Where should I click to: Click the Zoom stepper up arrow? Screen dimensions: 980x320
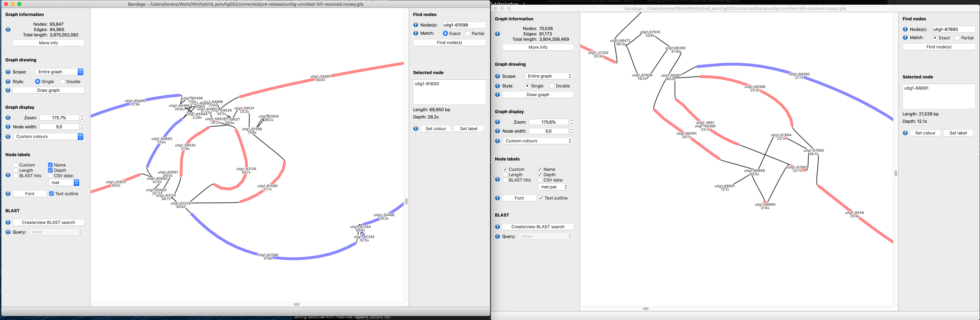click(x=82, y=116)
